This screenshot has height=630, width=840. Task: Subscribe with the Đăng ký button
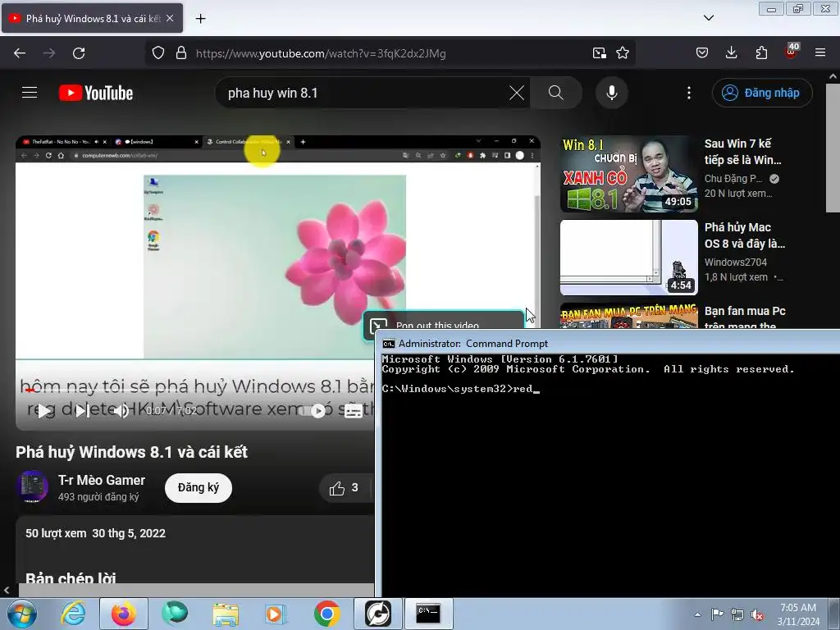point(199,488)
